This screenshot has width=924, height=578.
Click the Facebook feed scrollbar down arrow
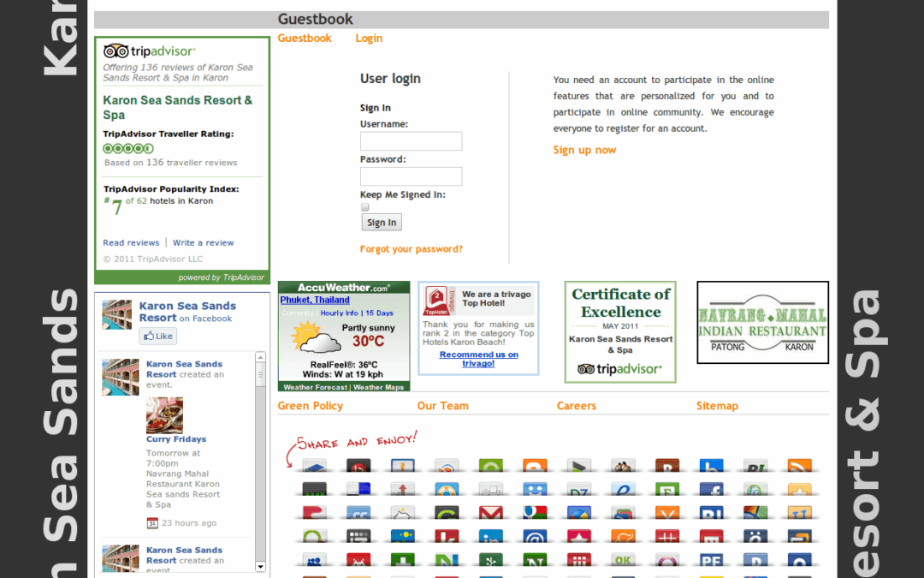[260, 566]
